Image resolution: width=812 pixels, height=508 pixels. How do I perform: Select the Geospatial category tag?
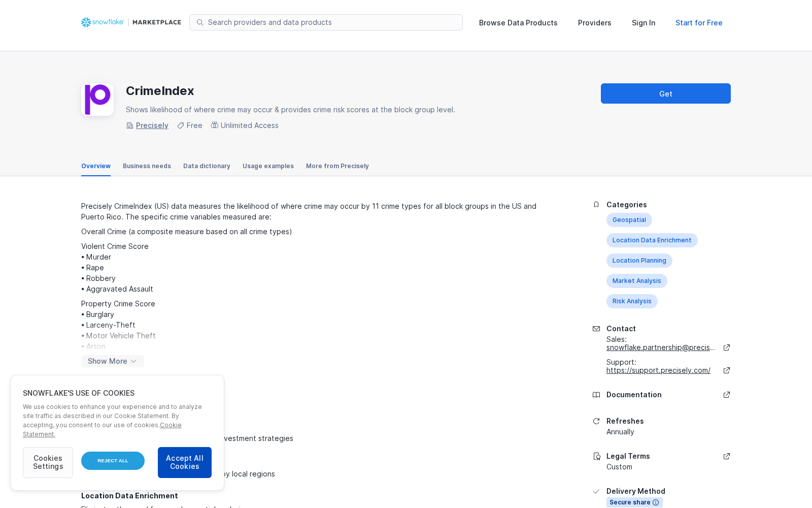tap(629, 220)
